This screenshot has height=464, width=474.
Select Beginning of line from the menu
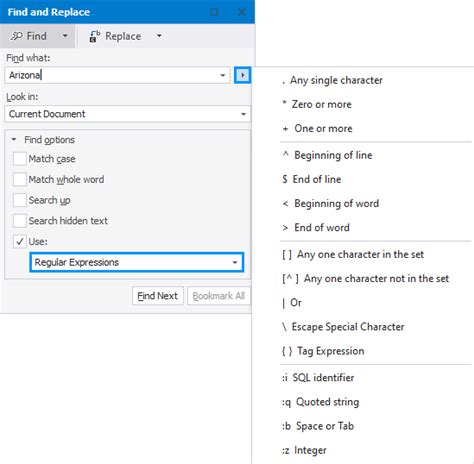[x=328, y=155]
